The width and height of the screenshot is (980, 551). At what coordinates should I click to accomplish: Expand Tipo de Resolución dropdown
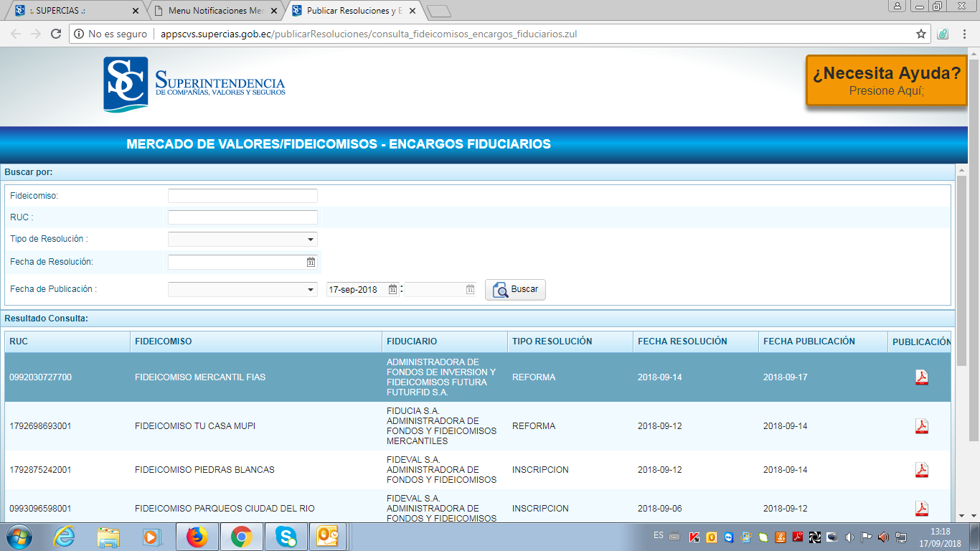pos(311,240)
